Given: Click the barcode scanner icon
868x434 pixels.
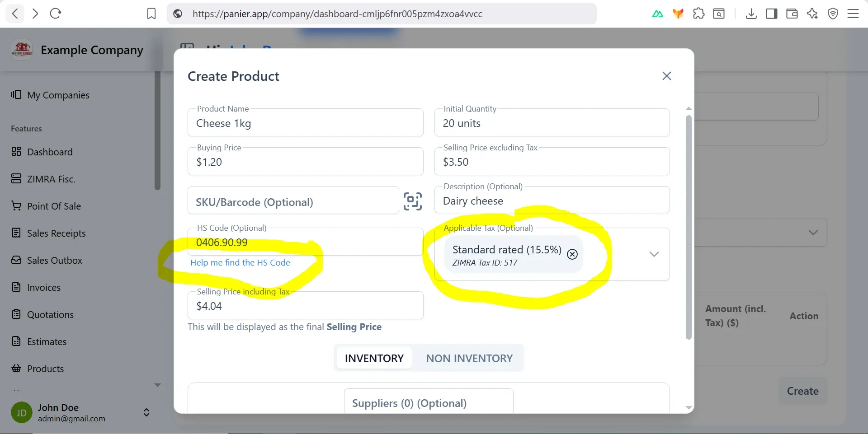Looking at the screenshot, I should pyautogui.click(x=413, y=201).
